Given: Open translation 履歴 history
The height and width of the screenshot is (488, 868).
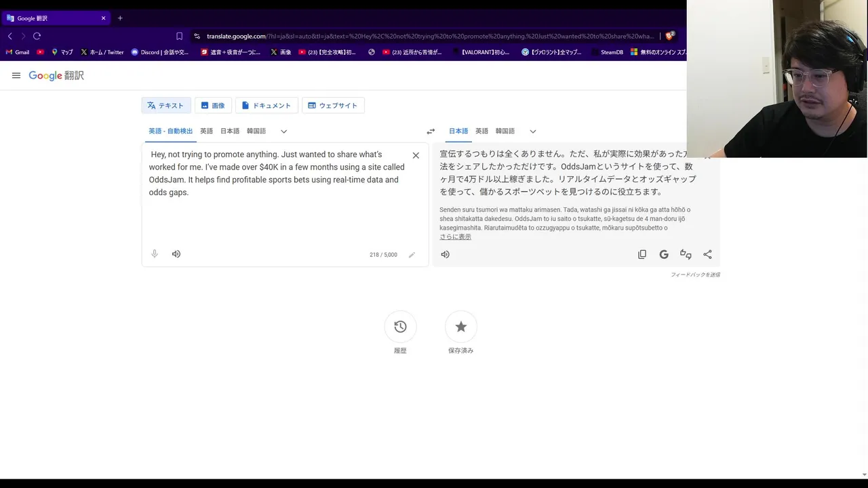Looking at the screenshot, I should (400, 327).
